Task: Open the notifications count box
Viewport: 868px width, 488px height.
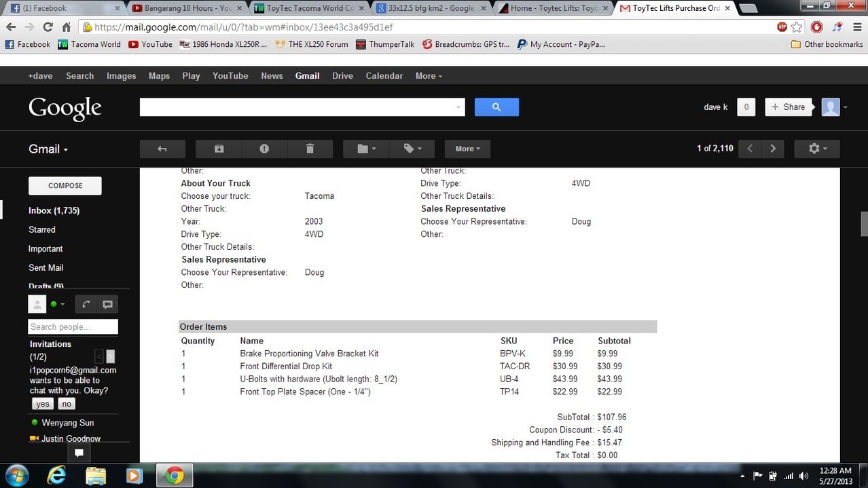Action: point(746,107)
